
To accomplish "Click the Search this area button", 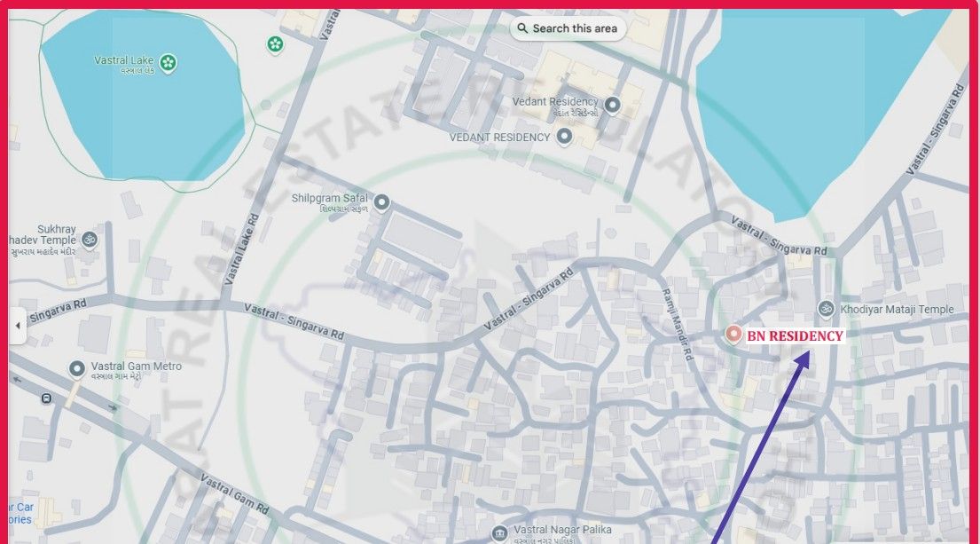I will tap(568, 28).
